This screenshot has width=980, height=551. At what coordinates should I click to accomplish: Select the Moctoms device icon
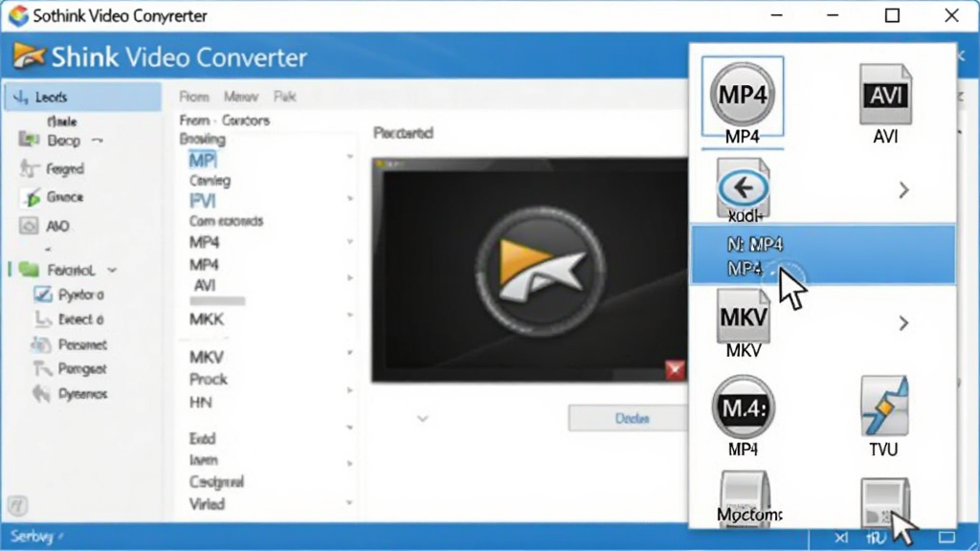click(745, 497)
